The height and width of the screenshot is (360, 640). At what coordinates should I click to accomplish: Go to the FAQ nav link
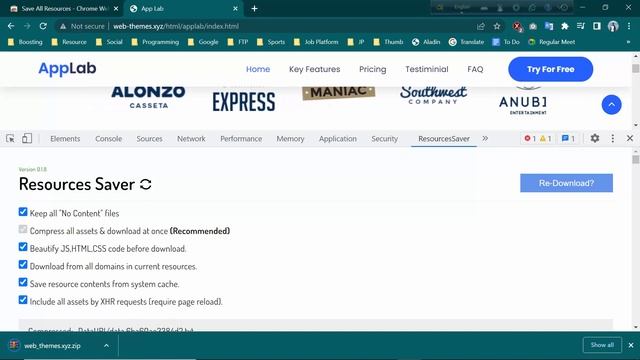[x=475, y=69]
